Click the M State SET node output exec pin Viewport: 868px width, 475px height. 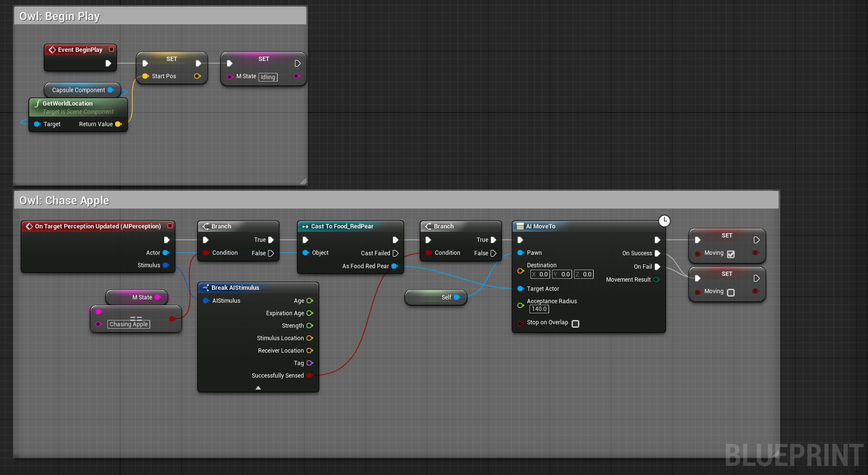pos(298,63)
